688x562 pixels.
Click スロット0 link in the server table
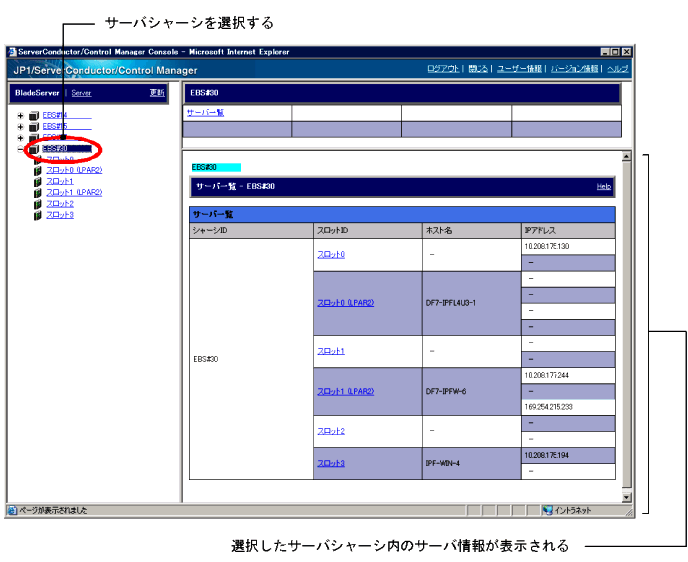331,254
